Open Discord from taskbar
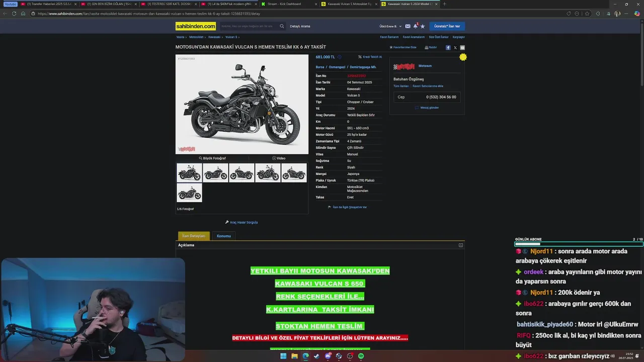The width and height of the screenshot is (644, 362). pos(328,356)
